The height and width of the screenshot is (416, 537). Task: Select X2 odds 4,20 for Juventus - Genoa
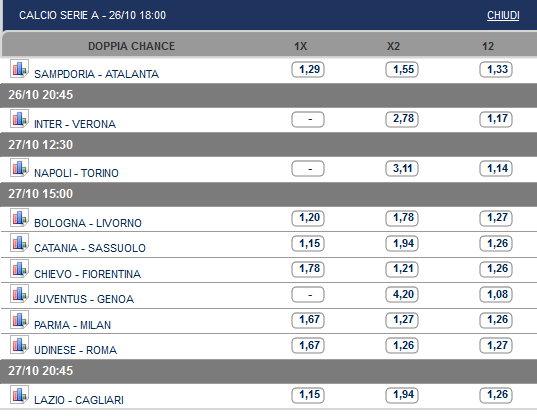402,294
